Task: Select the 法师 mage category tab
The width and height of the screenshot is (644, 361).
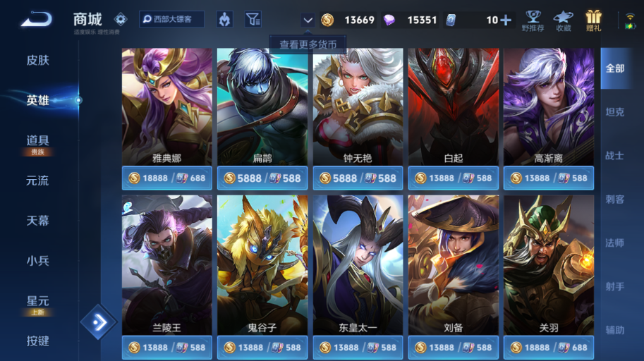Action: [x=615, y=243]
